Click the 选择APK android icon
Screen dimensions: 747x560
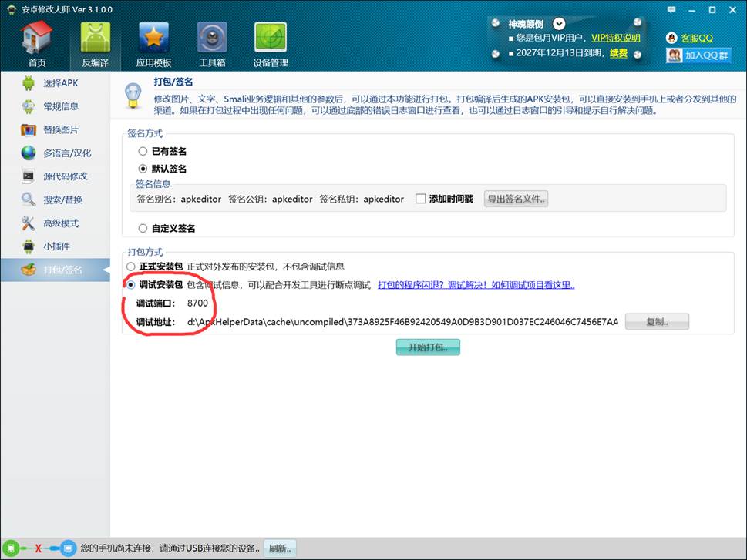pos(28,83)
